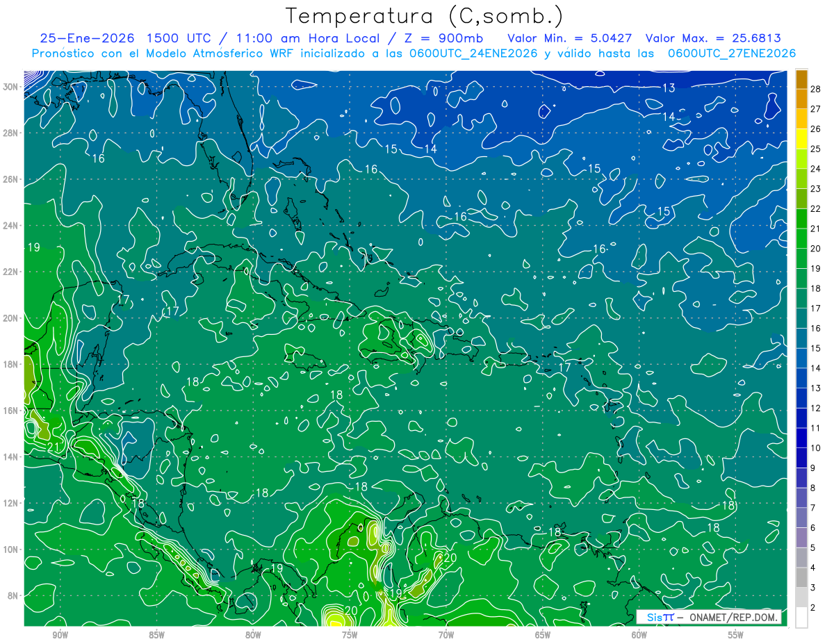Click the '14N' latitude axis label

(x=10, y=457)
